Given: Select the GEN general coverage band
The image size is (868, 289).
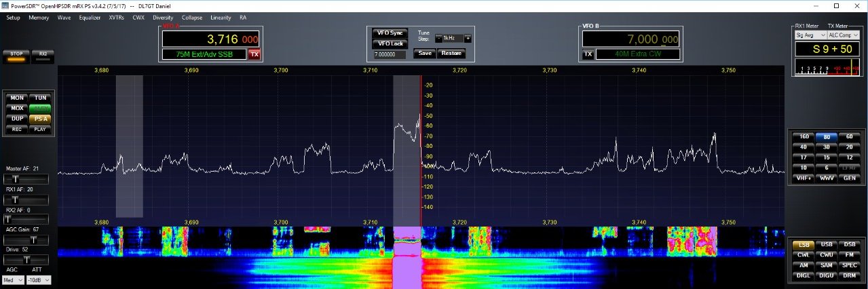Looking at the screenshot, I should [849, 178].
